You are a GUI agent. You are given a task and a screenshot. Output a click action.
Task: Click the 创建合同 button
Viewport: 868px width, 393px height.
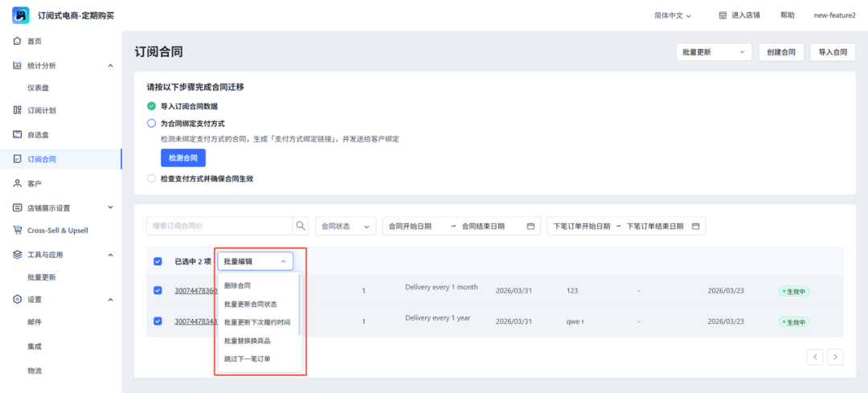pyautogui.click(x=780, y=52)
